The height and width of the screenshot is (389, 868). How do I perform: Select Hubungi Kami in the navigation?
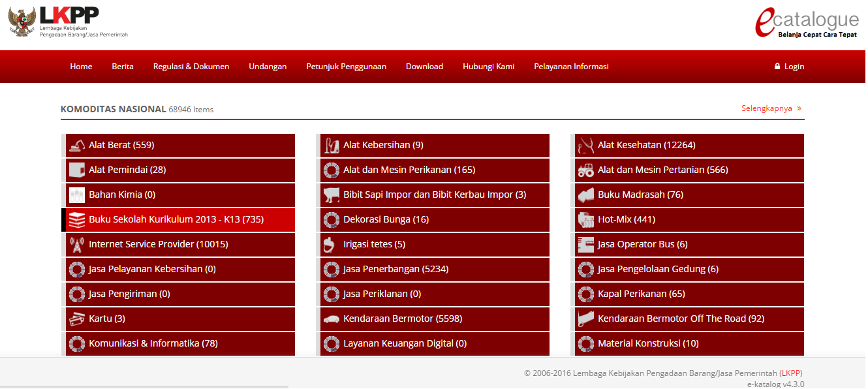click(488, 67)
